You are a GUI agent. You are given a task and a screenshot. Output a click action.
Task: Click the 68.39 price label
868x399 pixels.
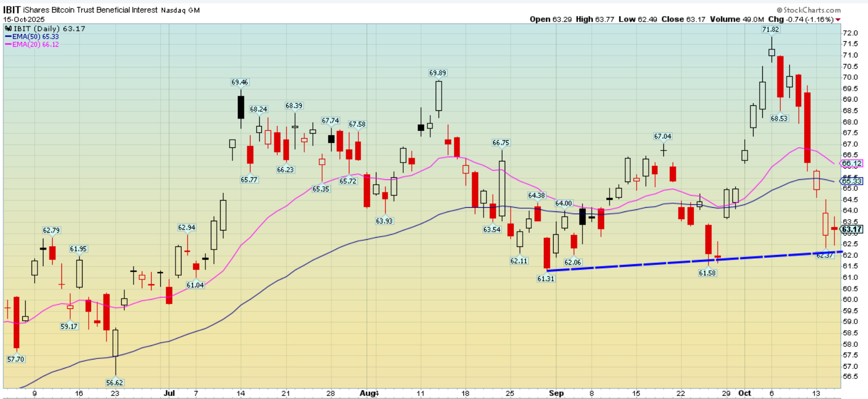pyautogui.click(x=294, y=106)
